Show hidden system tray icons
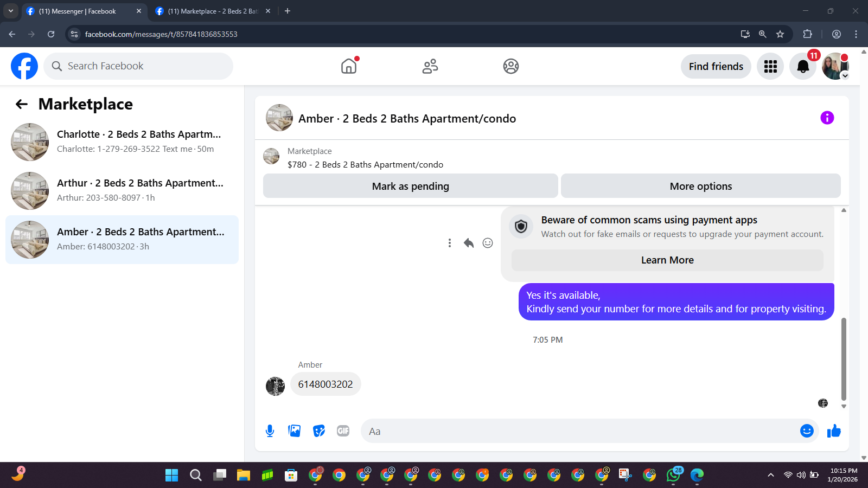Viewport: 868px width, 488px height. pos(770,476)
